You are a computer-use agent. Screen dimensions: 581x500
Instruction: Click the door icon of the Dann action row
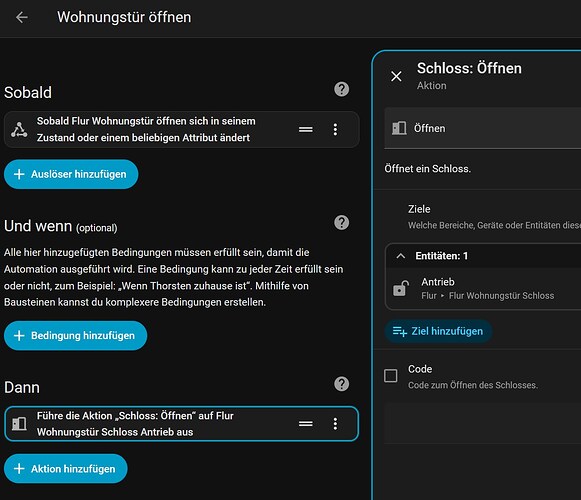pyautogui.click(x=19, y=424)
